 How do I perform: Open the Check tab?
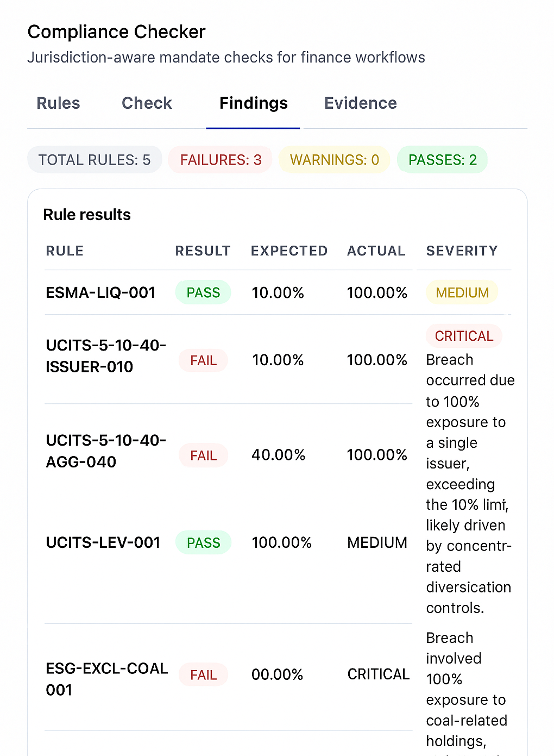tap(147, 103)
